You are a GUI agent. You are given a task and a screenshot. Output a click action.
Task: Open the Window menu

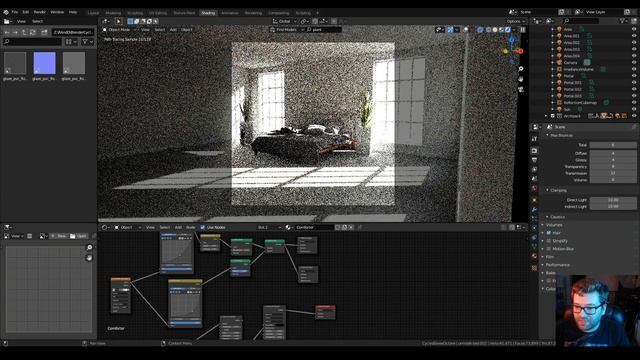point(57,12)
